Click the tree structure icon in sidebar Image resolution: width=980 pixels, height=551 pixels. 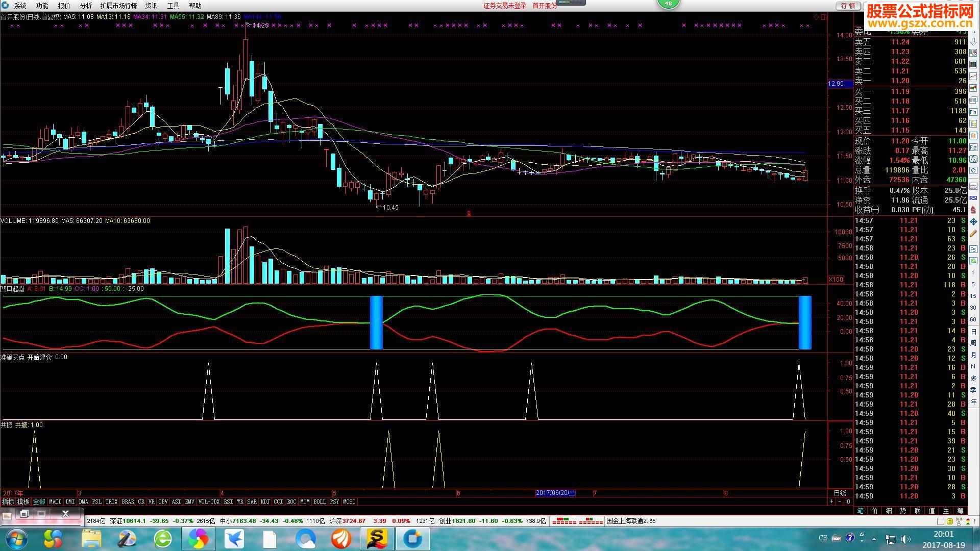973,123
